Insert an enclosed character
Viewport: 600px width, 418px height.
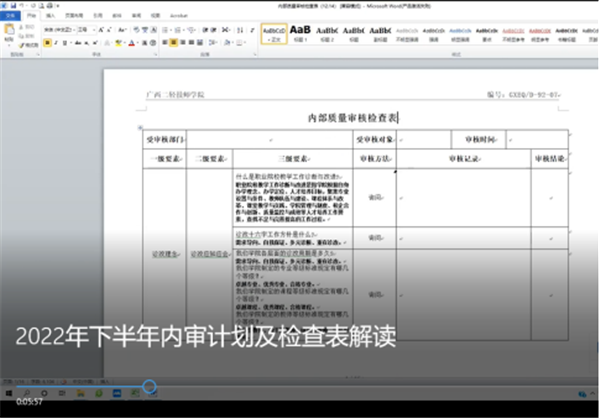click(153, 42)
